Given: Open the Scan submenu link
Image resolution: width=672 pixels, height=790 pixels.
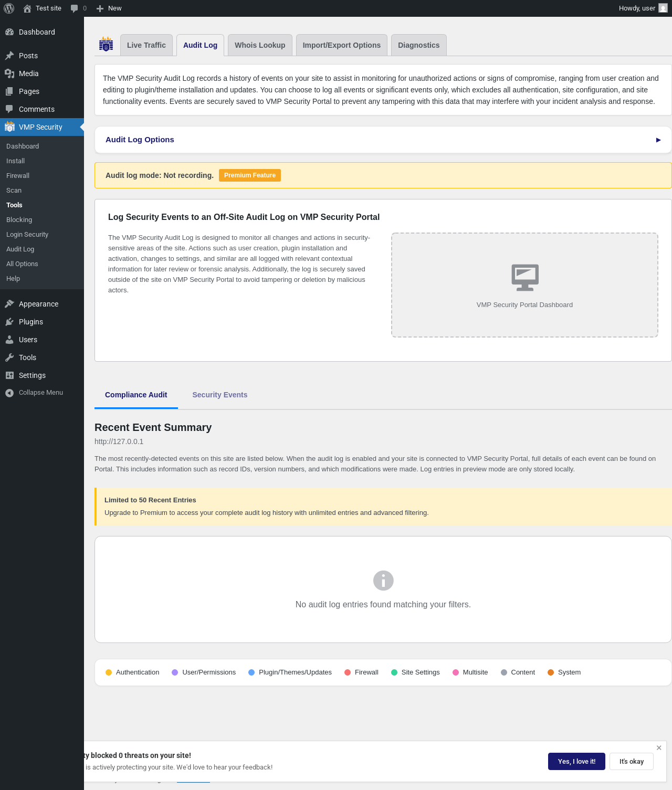Looking at the screenshot, I should click(x=14, y=191).
